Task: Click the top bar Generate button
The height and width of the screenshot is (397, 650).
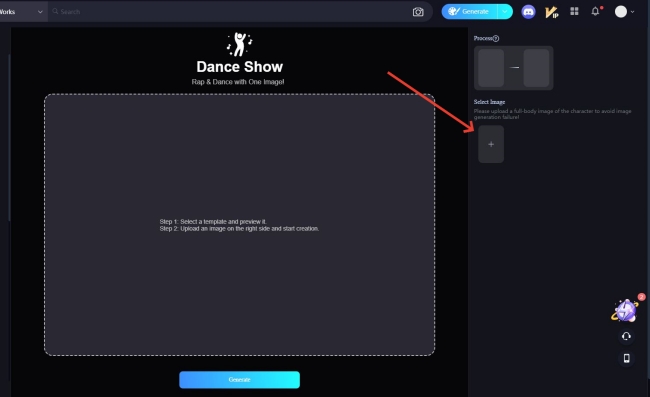Action: (x=469, y=12)
